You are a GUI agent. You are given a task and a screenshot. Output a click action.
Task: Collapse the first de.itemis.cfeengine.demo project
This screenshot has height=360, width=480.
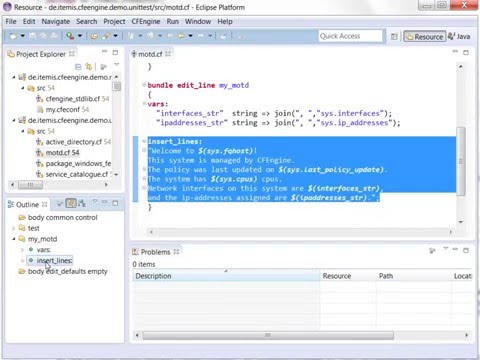tap(14, 77)
